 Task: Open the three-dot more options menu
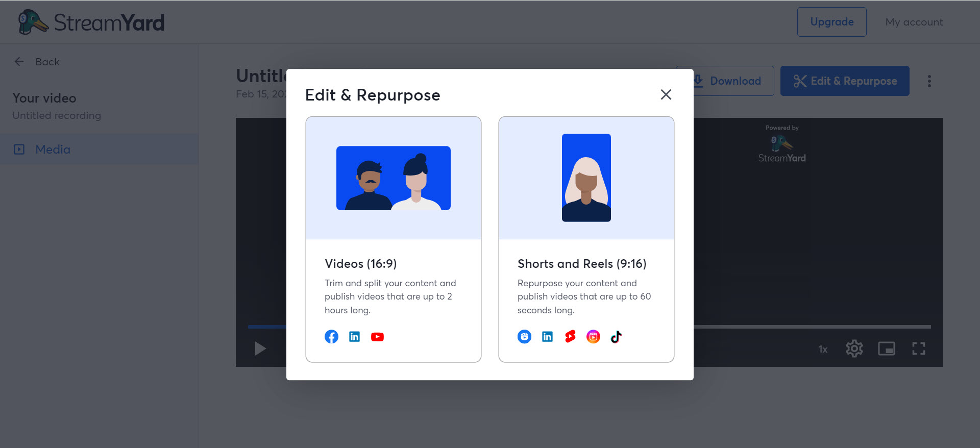click(929, 81)
